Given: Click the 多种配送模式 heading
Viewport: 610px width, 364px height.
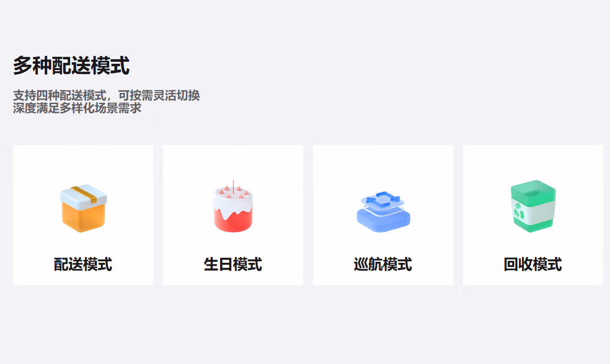Looking at the screenshot, I should (71, 65).
